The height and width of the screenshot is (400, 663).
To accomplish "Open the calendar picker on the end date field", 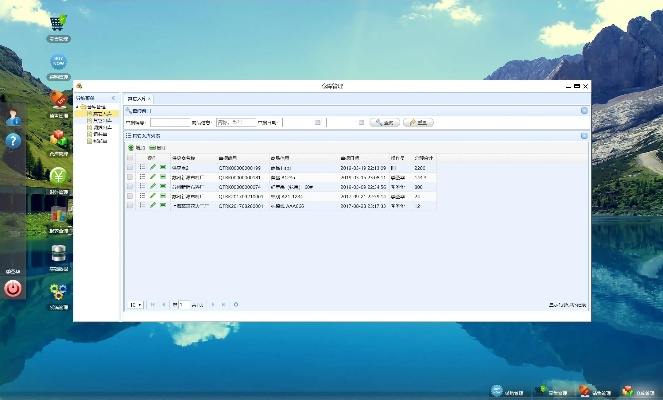I will (361, 123).
